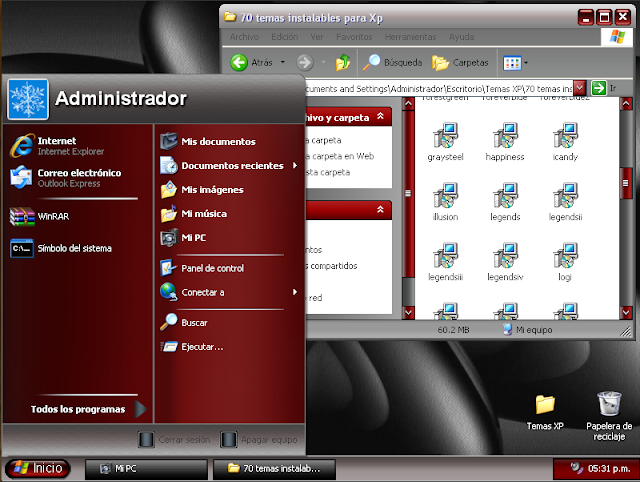Click the graysteel theme installer
640x482 pixels.
[x=445, y=142]
